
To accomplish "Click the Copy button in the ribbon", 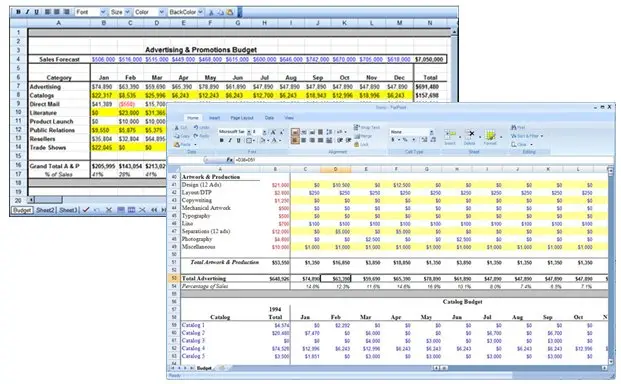I will [181, 136].
